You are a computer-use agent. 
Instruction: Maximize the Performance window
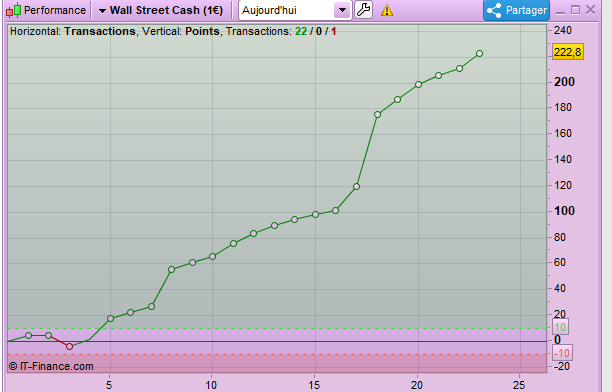[x=575, y=10]
